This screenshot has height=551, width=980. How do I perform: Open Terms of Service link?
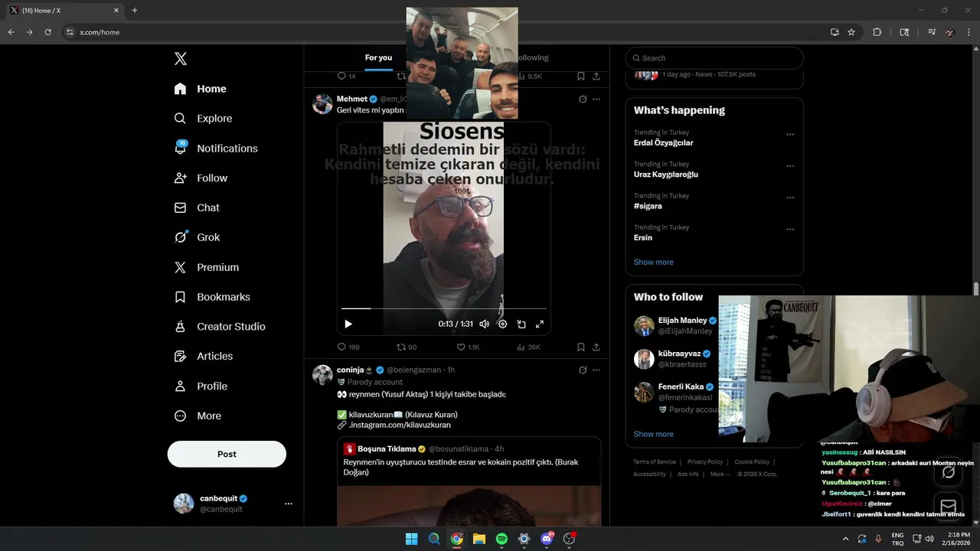tap(655, 462)
